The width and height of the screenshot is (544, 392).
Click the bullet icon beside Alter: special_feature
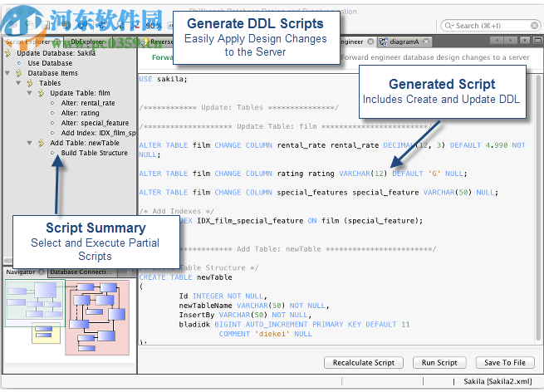pyautogui.click(x=52, y=123)
